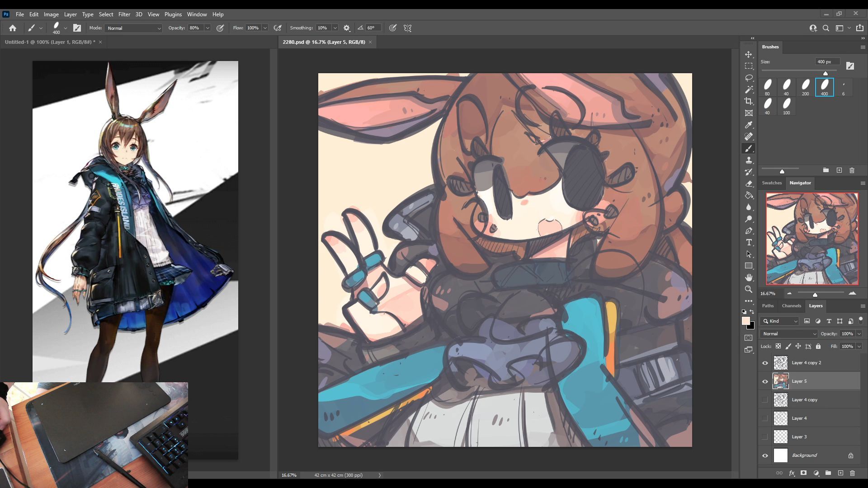Image resolution: width=868 pixels, height=488 pixels.
Task: Hide the Layer 4 copy 2 layer
Action: click(x=765, y=363)
